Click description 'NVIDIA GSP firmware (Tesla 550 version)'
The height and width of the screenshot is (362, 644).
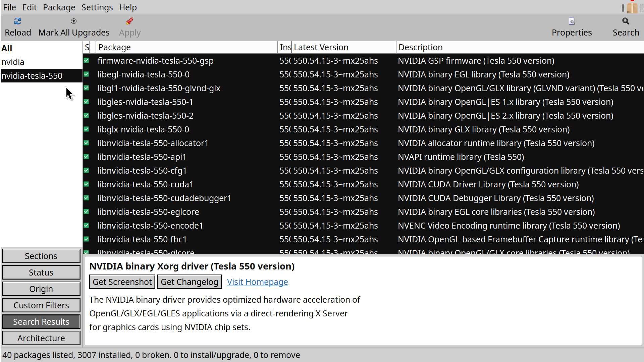(x=476, y=61)
